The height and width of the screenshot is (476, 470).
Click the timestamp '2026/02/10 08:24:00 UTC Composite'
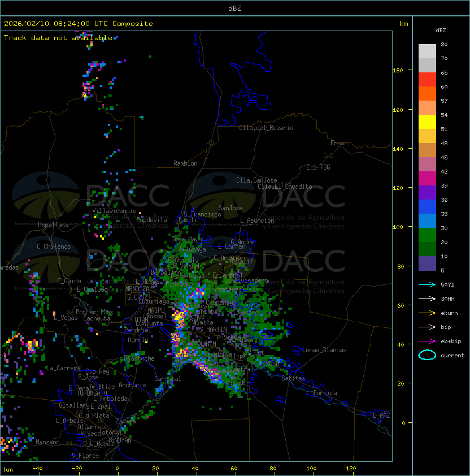(79, 24)
